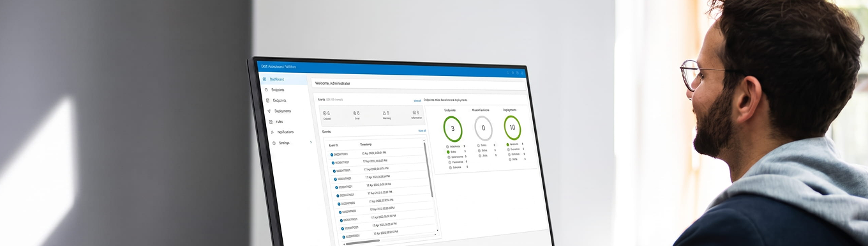Click View all link for Alerts

417,101
